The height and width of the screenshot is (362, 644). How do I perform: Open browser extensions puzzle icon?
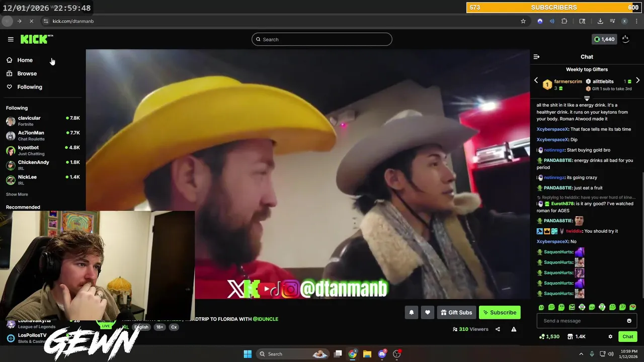(564, 21)
